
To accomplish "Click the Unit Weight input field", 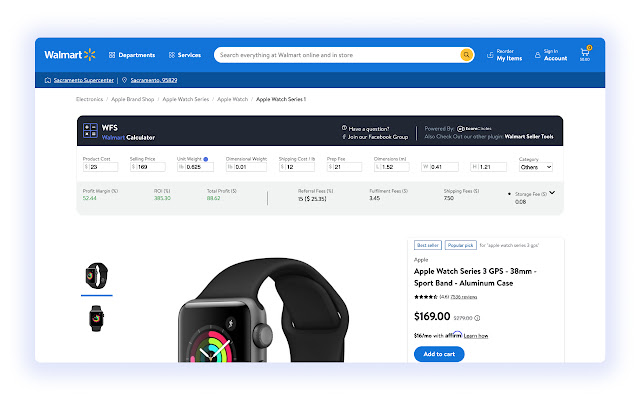I will tap(195, 167).
